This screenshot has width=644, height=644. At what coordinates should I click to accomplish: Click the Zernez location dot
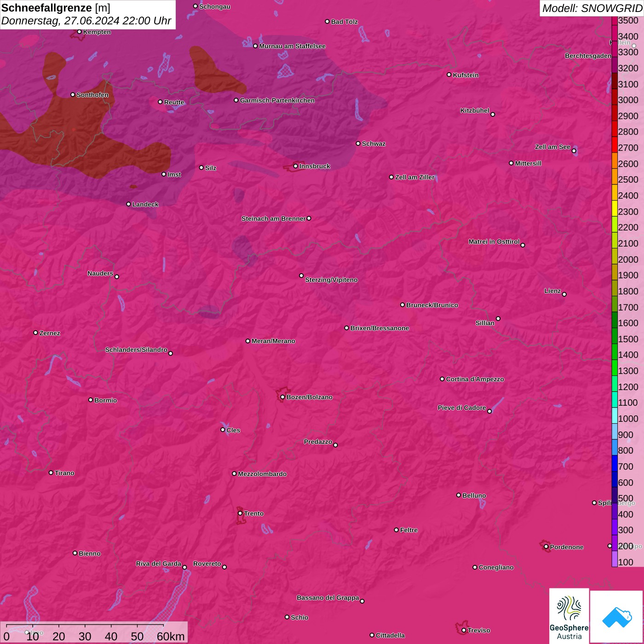[x=36, y=333]
